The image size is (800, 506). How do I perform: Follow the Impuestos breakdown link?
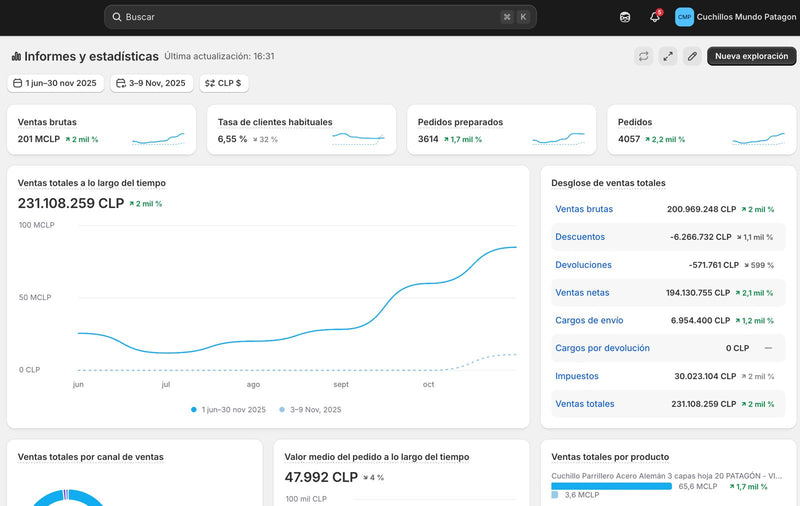tap(577, 376)
